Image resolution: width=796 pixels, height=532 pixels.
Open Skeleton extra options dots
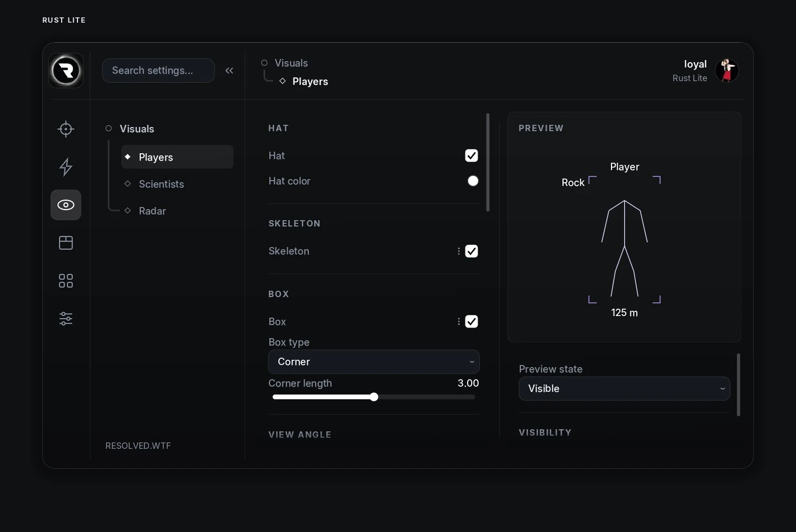coord(459,251)
